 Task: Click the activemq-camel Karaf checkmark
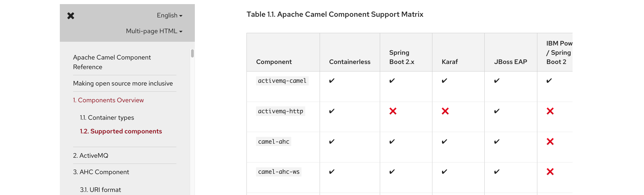[x=444, y=81]
